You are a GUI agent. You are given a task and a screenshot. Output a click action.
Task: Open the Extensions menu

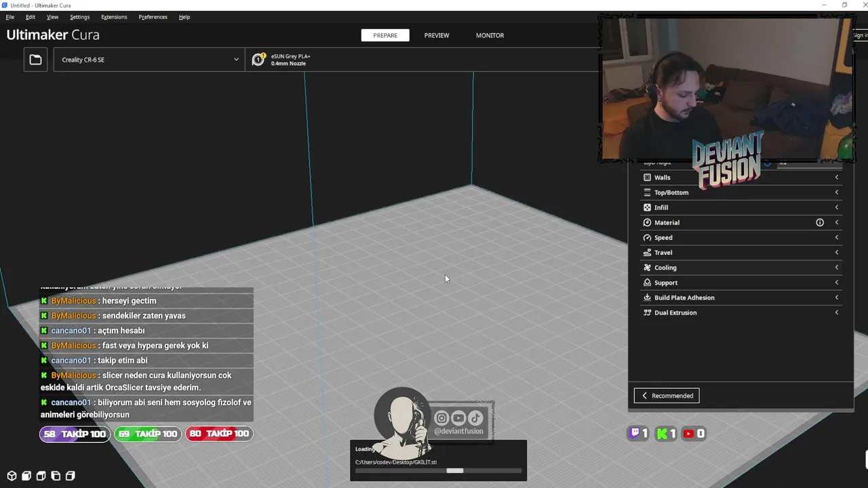click(x=114, y=17)
